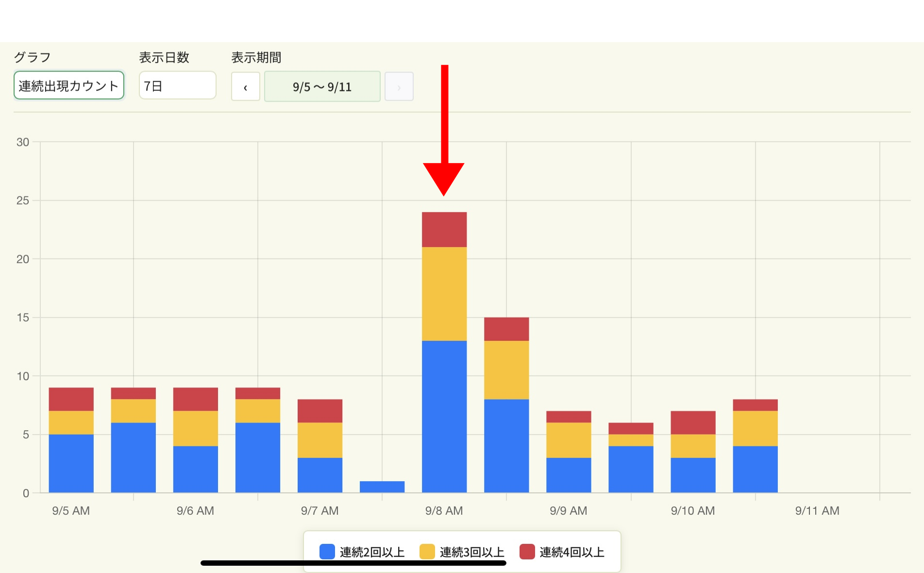Click the 9/11 AM x-axis label

click(x=817, y=511)
